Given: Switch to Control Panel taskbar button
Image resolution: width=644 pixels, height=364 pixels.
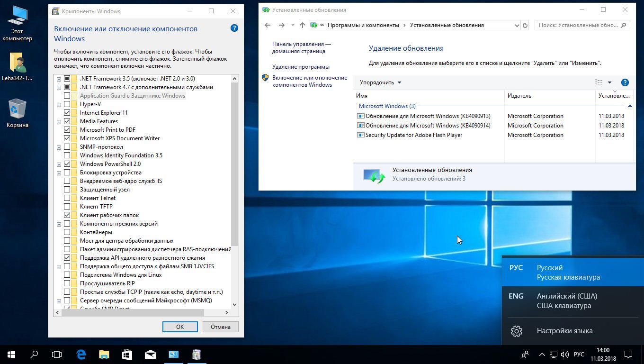Looking at the screenshot, I should pos(173,354).
